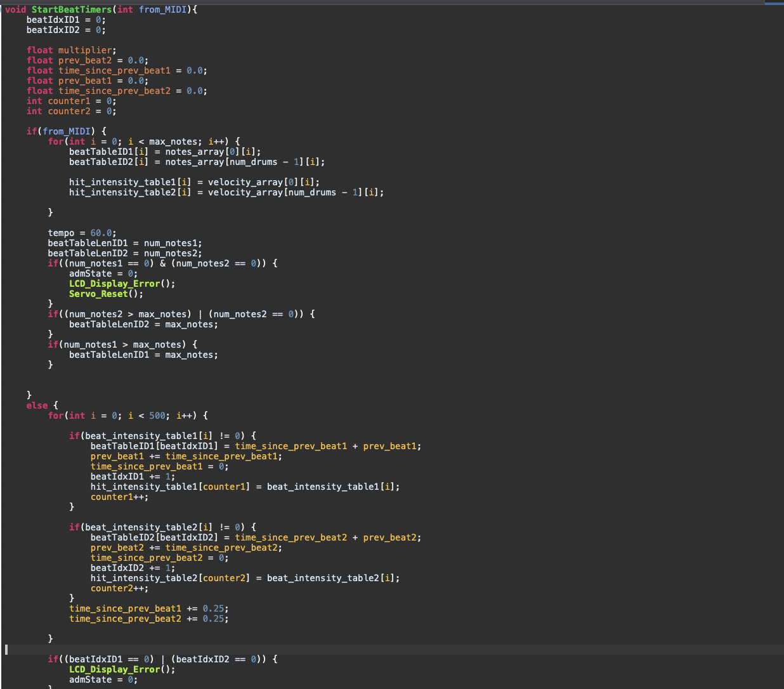The image size is (784, 689).
Task: Click the tempo = 60.0 assignment line
Action: click(82, 233)
